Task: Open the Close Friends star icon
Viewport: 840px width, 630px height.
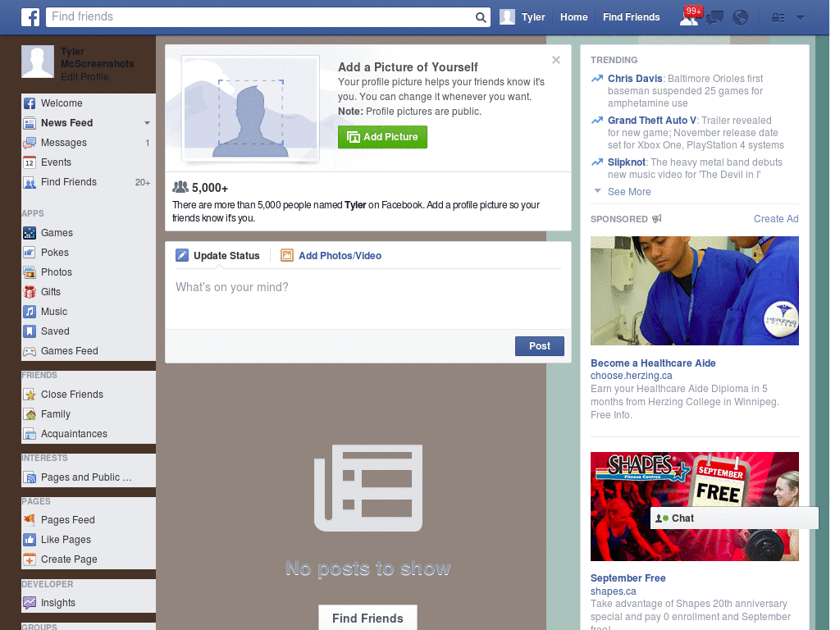Action: tap(30, 395)
